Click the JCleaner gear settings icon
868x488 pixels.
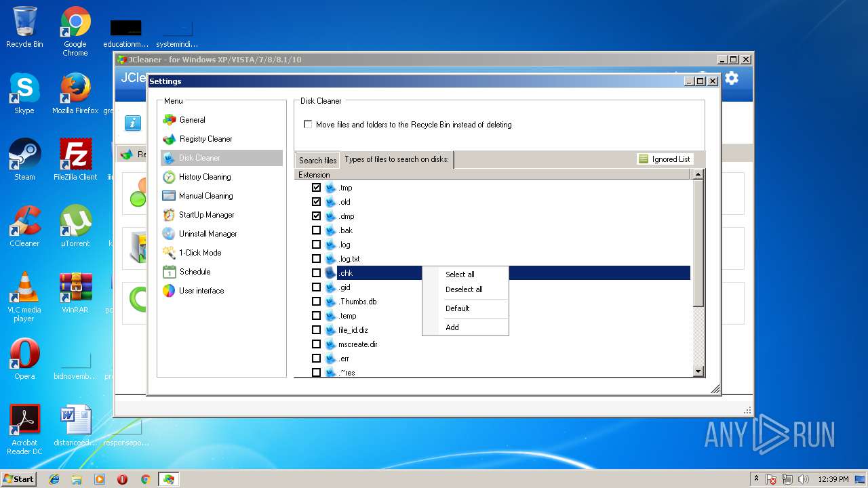pyautogui.click(x=731, y=79)
